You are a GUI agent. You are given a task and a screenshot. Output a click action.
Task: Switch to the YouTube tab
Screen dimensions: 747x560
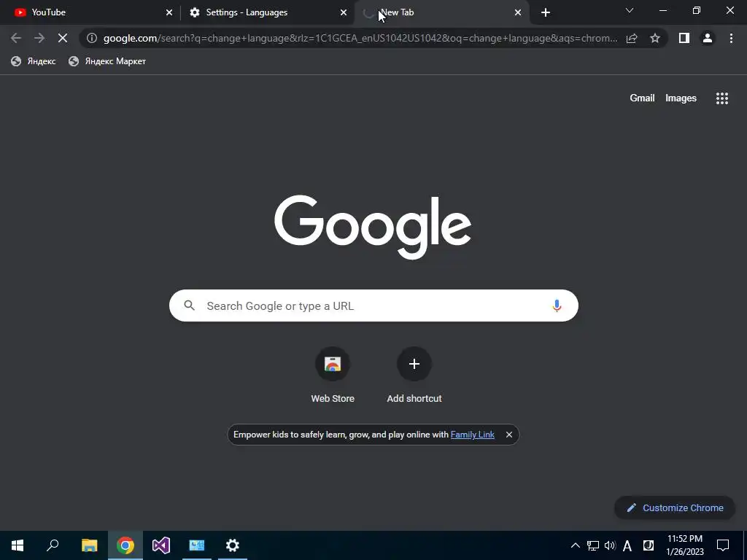coord(90,12)
